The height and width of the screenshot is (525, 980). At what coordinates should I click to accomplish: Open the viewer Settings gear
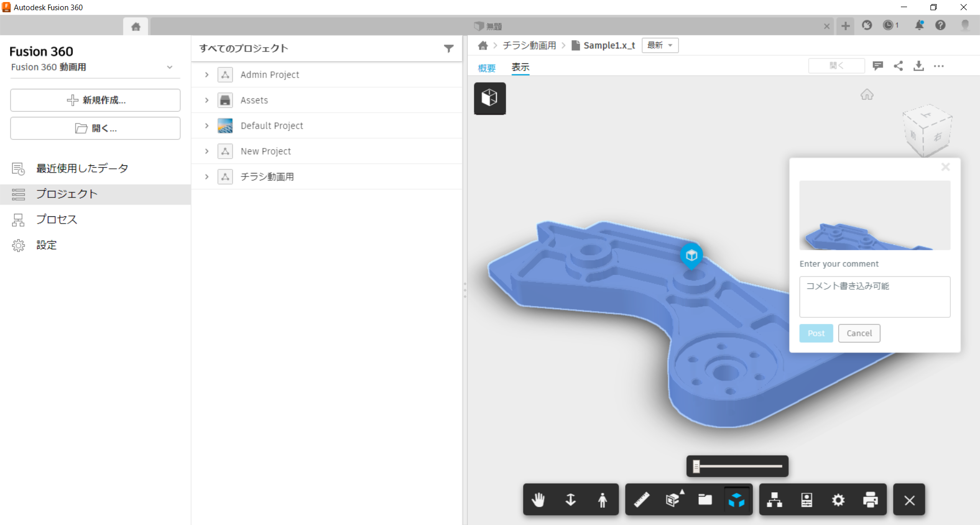(x=838, y=500)
